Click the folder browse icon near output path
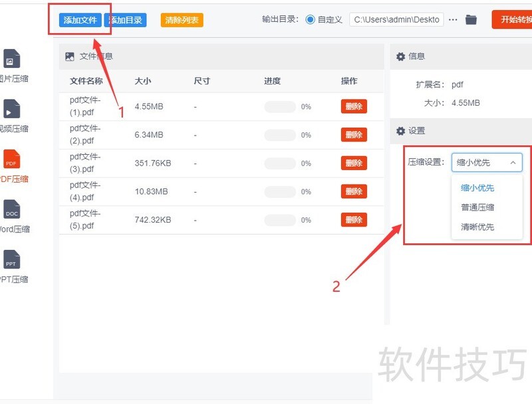Screen dimensions: 532x404 coord(471,19)
